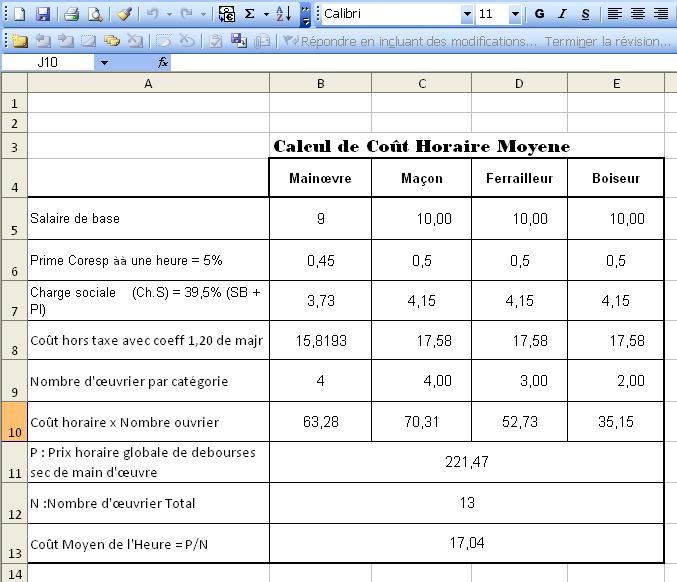Viewport: 677px width, 582px height.
Task: Select row 13 header
Action: coord(15,544)
